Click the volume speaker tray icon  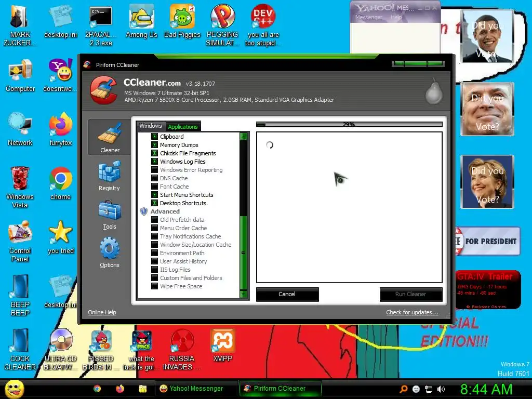441,389
